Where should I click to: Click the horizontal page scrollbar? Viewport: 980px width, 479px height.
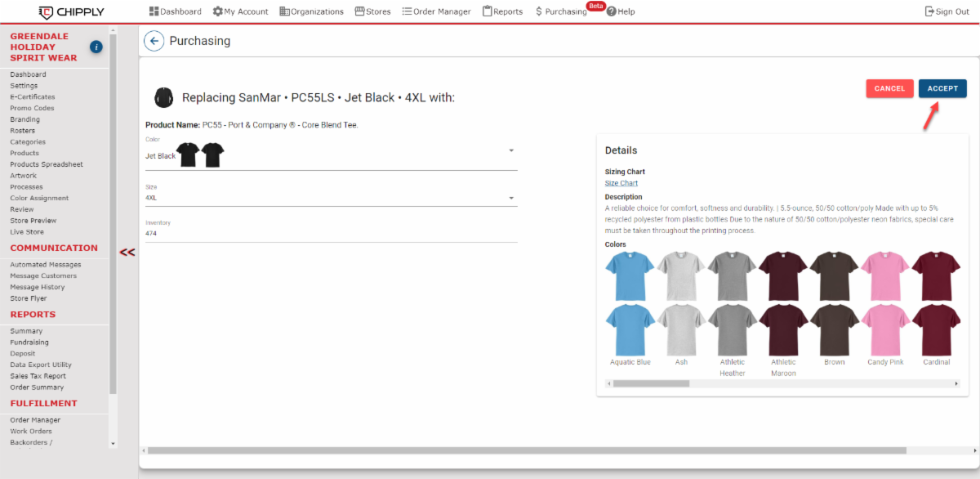coord(528,450)
